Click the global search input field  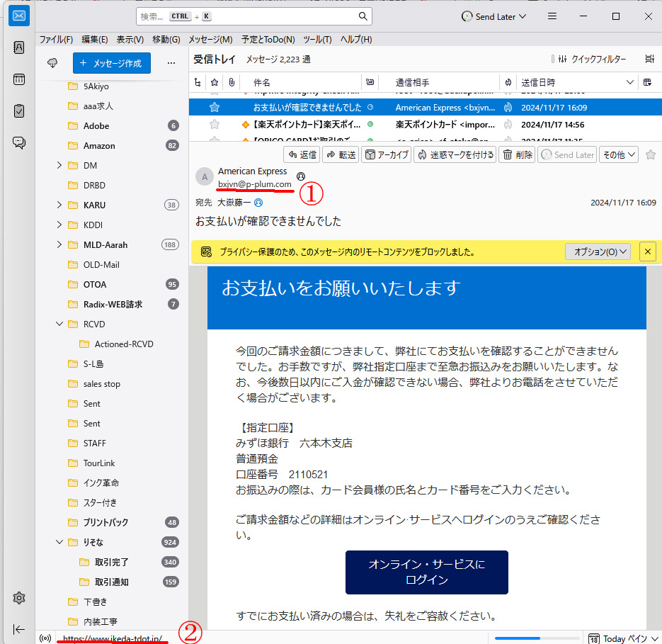click(x=253, y=16)
